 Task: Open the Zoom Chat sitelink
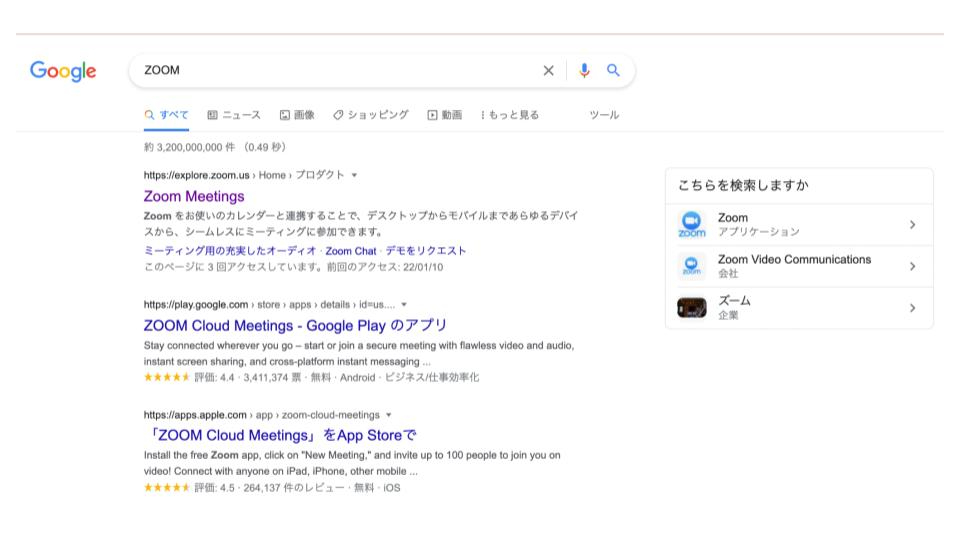[x=351, y=250]
